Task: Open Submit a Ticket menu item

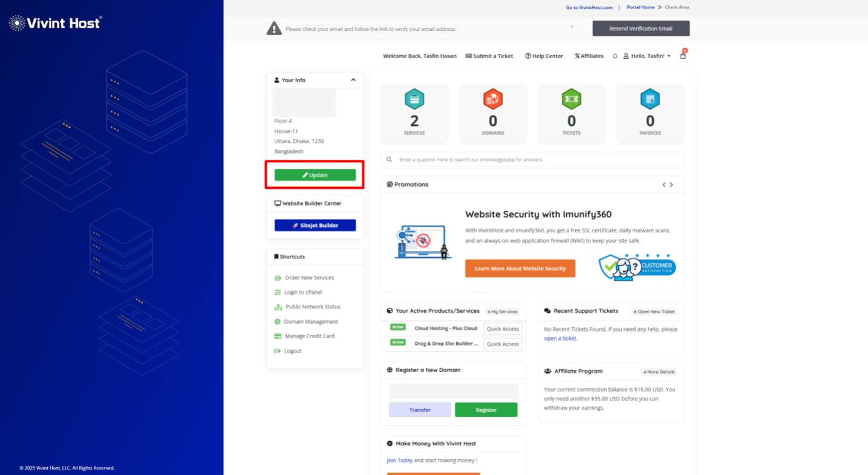Action: point(489,56)
